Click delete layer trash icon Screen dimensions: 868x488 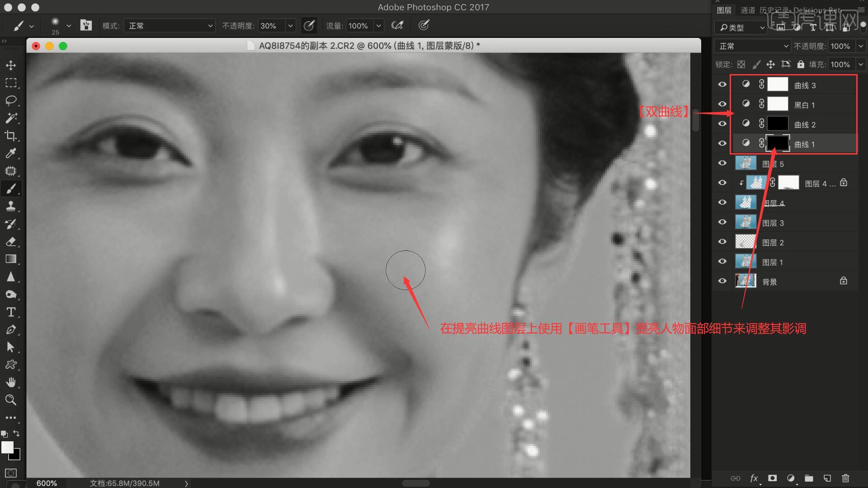[x=845, y=478]
